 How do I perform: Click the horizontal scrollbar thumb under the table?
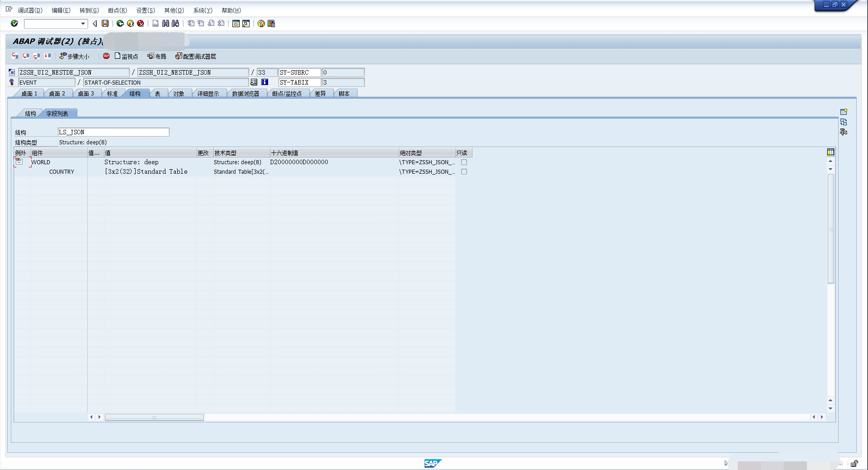click(154, 417)
